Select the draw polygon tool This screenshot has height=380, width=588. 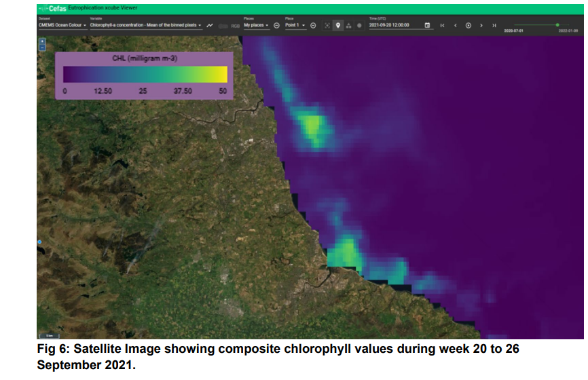point(348,26)
